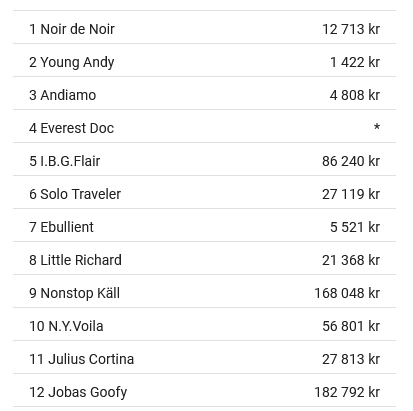Click the 21 368 kr value
The image size is (413, 411).
click(x=351, y=260)
